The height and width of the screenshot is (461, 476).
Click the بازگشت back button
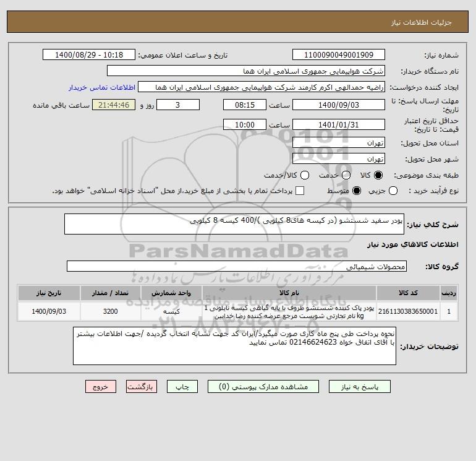pyautogui.click(x=142, y=387)
